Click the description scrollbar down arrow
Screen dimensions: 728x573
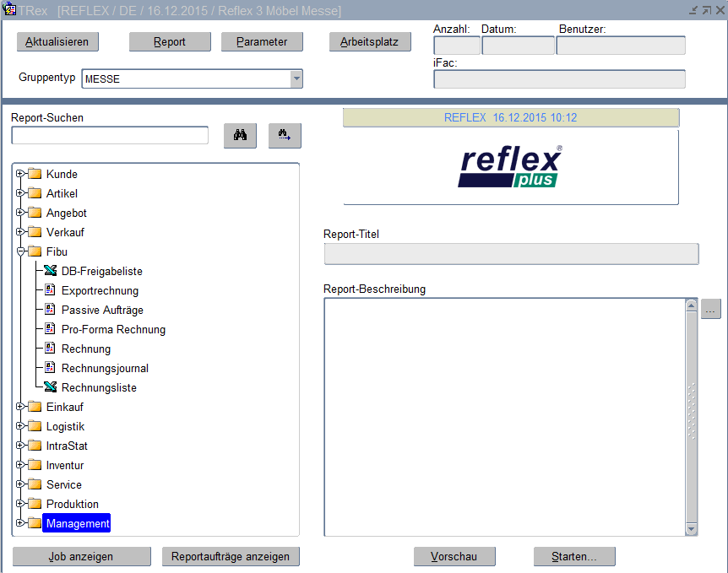(x=691, y=528)
